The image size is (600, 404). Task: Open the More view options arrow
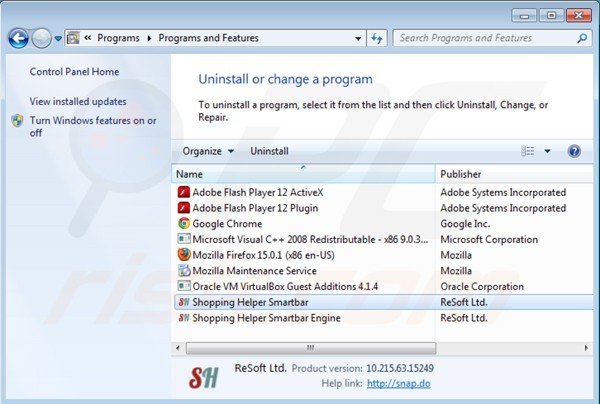[x=547, y=151]
